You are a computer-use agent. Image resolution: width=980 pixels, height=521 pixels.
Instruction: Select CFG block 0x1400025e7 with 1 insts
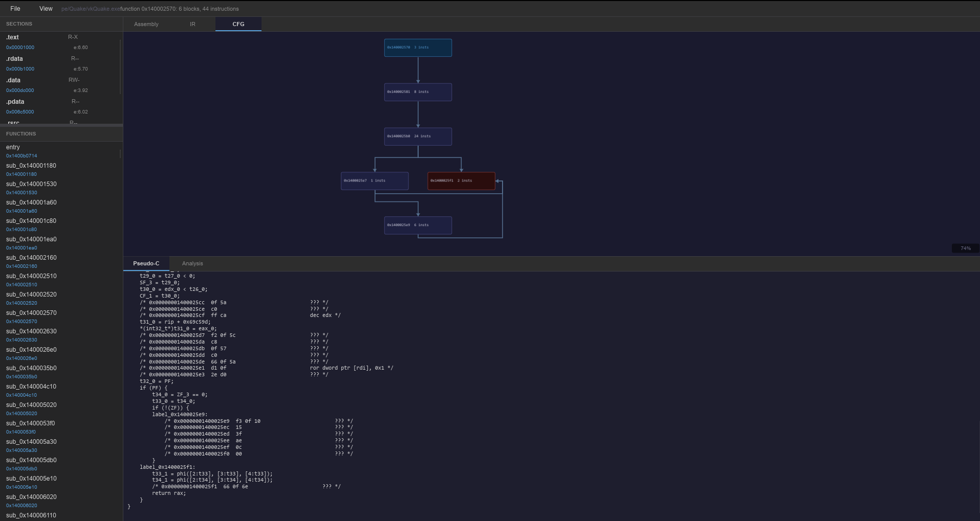(375, 181)
